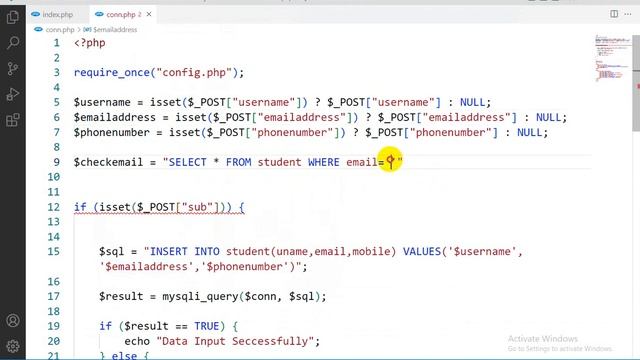The width and height of the screenshot is (640, 360).
Task: Click the $emailaddress breadcrumb symbol
Action: (115, 30)
